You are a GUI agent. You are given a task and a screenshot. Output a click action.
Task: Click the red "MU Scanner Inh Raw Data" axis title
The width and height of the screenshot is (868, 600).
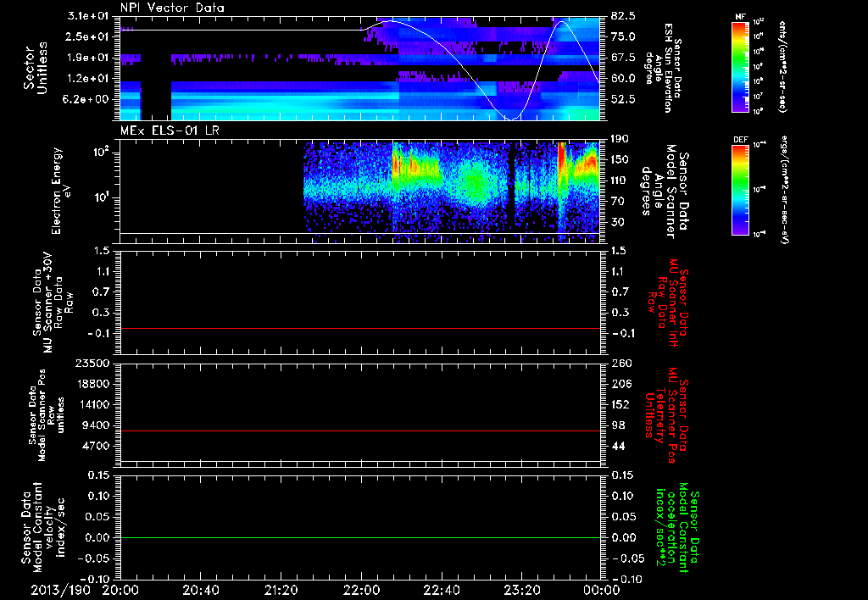pyautogui.click(x=669, y=303)
